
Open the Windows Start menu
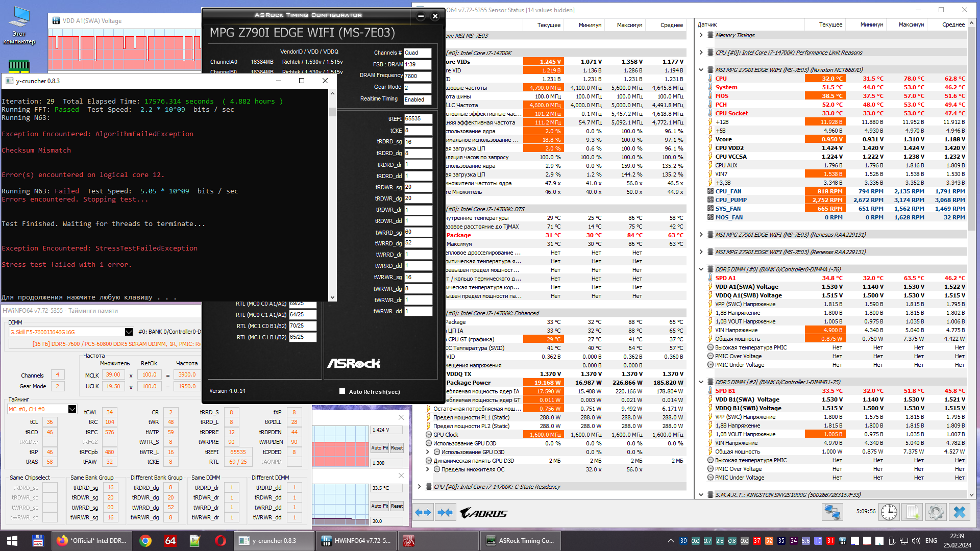point(12,541)
